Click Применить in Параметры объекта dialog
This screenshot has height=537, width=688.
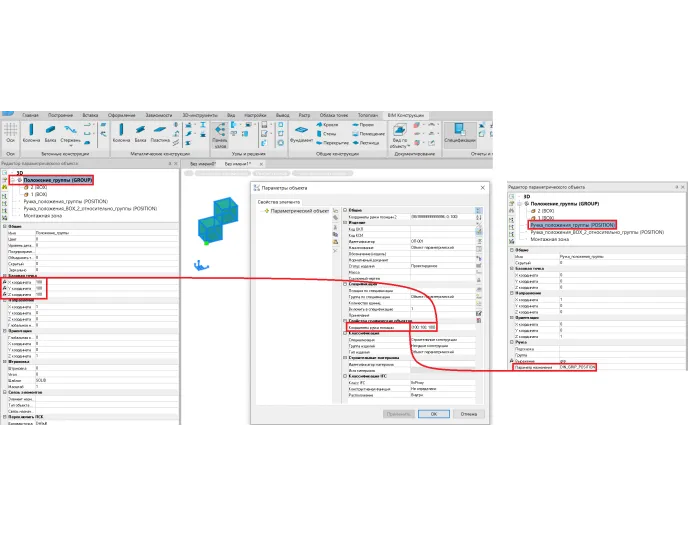[x=398, y=414]
